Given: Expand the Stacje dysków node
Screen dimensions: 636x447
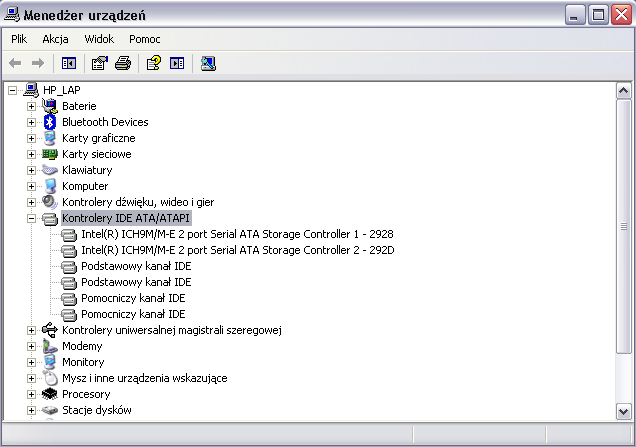Looking at the screenshot, I should point(31,410).
